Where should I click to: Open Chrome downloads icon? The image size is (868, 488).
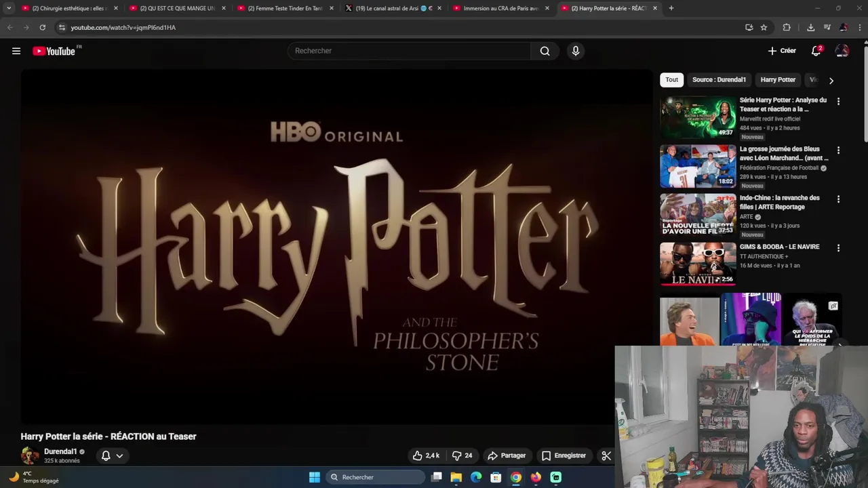pos(810,27)
